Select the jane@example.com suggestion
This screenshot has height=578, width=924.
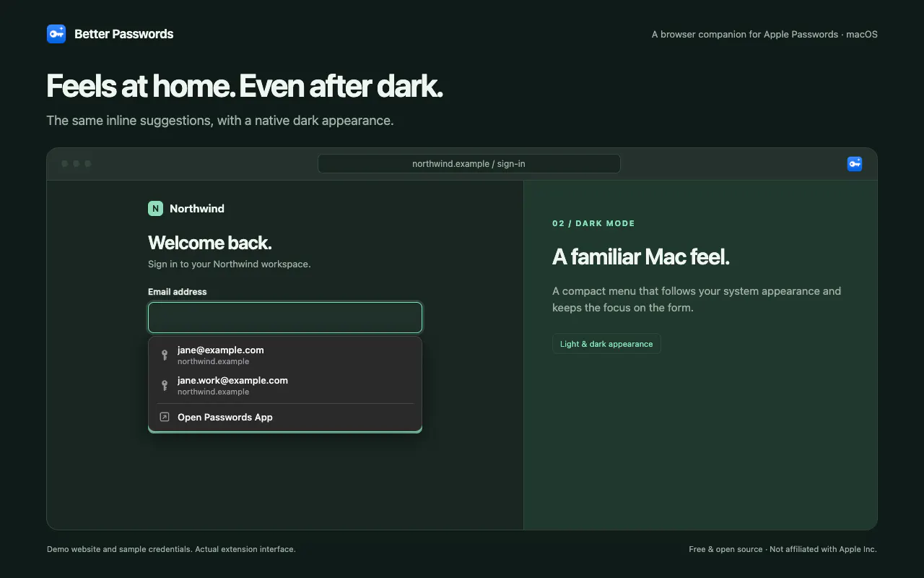click(x=285, y=355)
